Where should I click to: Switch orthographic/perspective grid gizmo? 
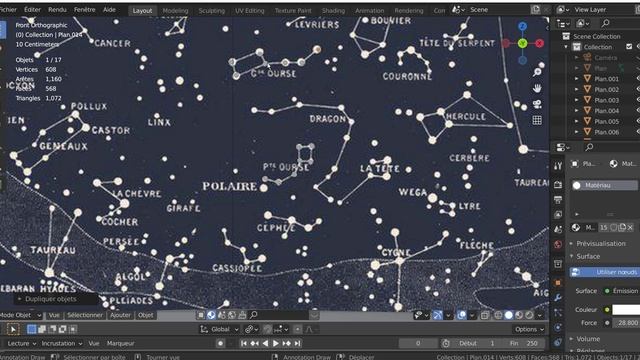[537, 120]
